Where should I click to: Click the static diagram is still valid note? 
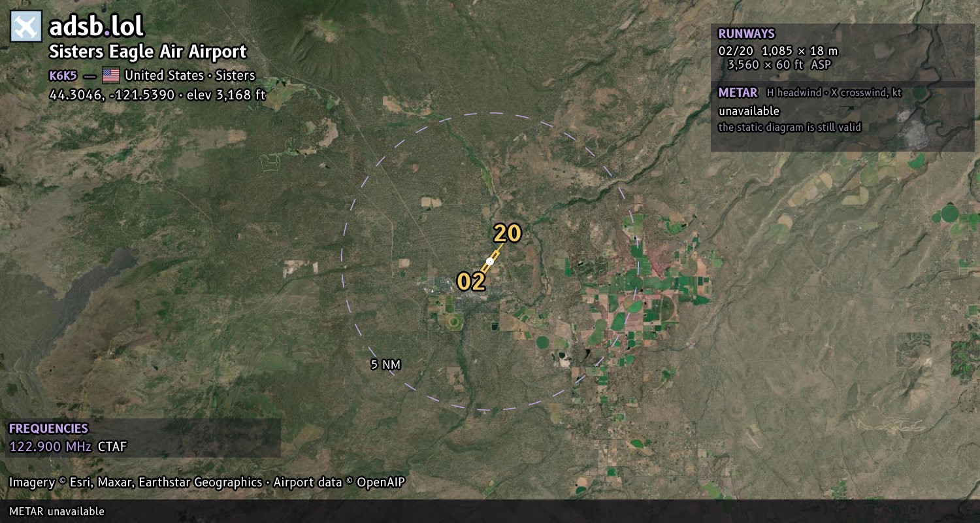(x=790, y=127)
